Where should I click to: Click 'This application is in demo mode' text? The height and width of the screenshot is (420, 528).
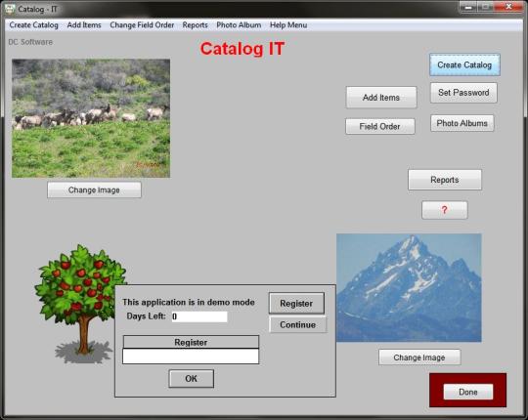coord(189,302)
